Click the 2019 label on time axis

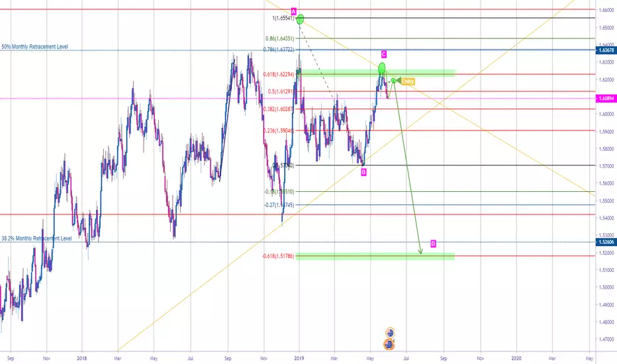pyautogui.click(x=299, y=359)
